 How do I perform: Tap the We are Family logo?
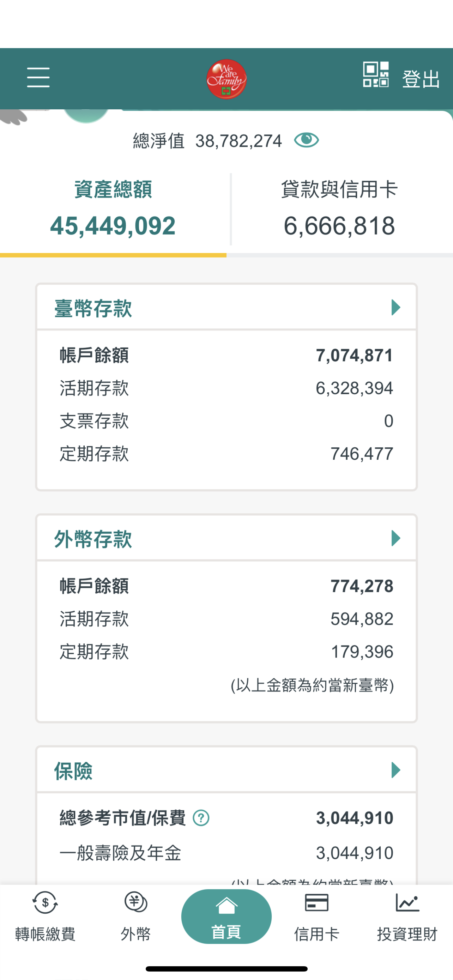[226, 79]
